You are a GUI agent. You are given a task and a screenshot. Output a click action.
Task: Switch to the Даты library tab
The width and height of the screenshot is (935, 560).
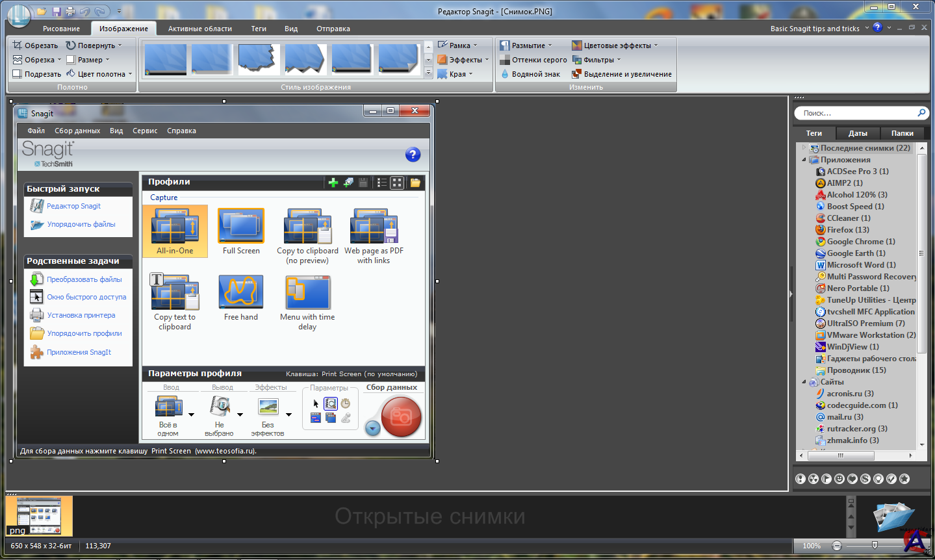point(858,133)
